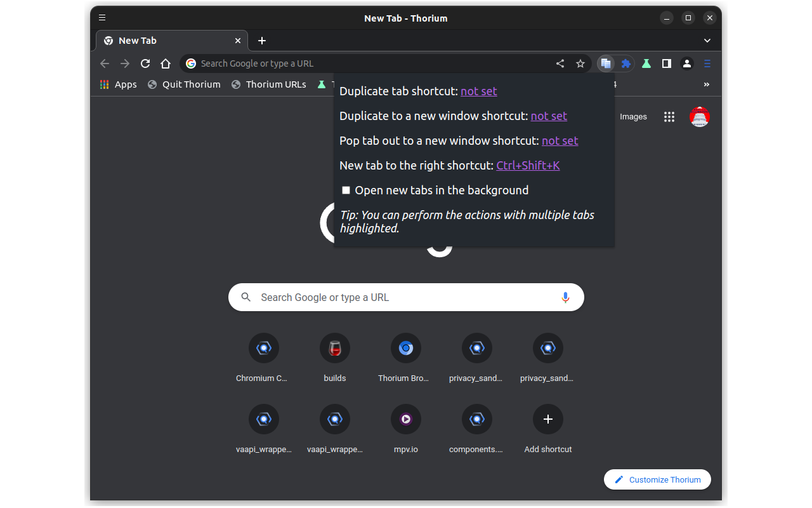Close the New Tab tab
Image resolution: width=812 pixels, height=508 pixels.
click(238, 41)
